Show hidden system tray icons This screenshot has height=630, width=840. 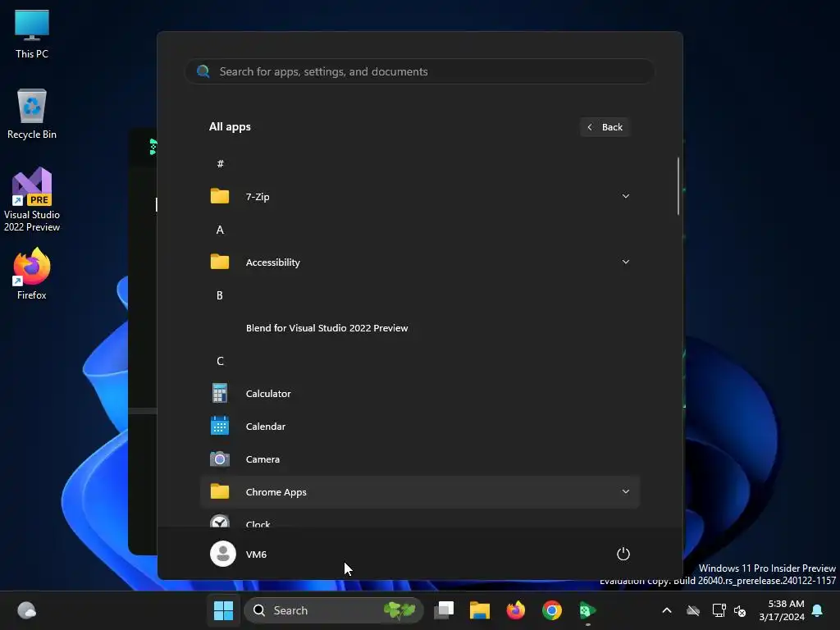tap(667, 610)
